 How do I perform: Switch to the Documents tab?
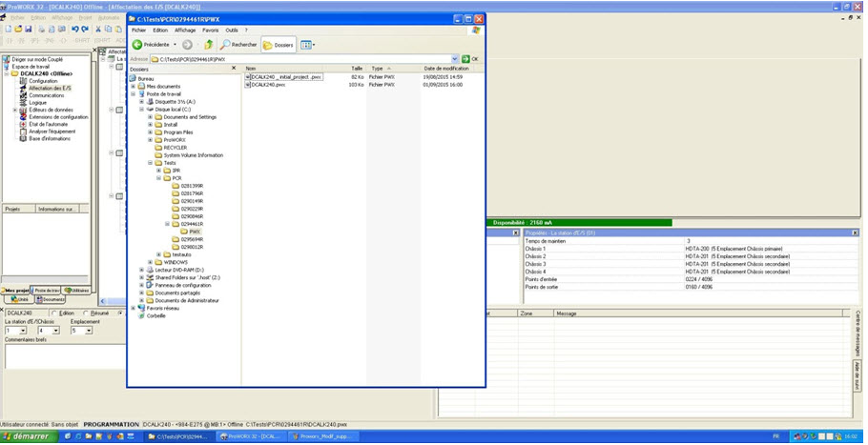click(x=51, y=299)
